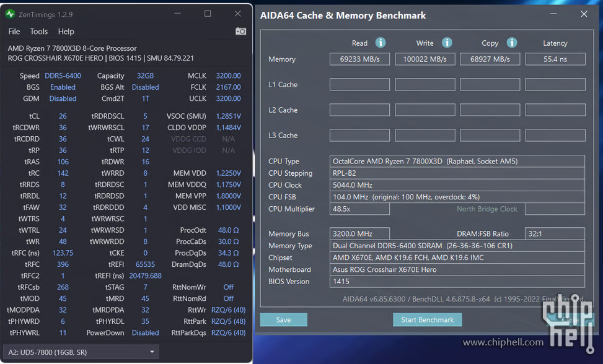Click the GDM value Disabled

coord(63,98)
